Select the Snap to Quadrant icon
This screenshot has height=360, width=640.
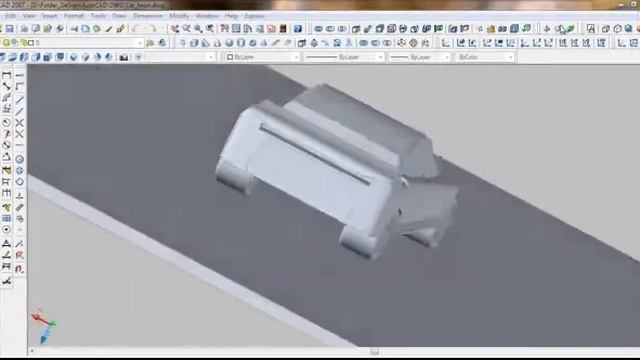[x=19, y=171]
